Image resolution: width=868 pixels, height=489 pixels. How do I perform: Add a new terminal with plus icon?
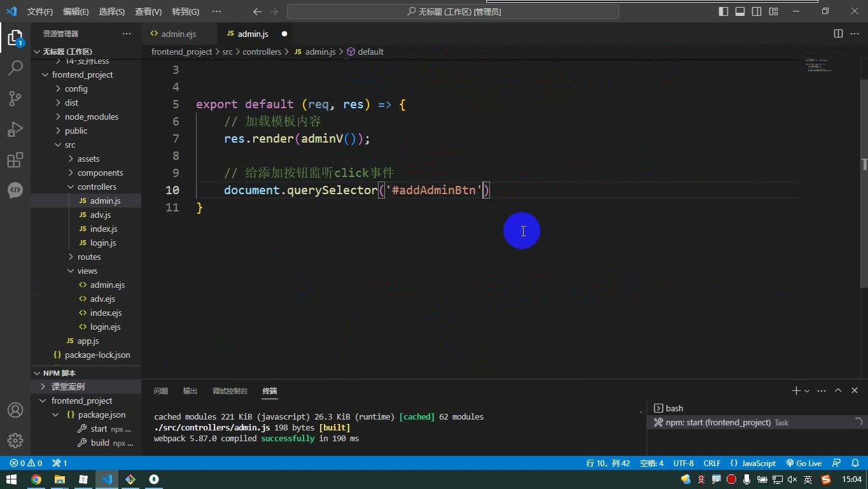(795, 390)
